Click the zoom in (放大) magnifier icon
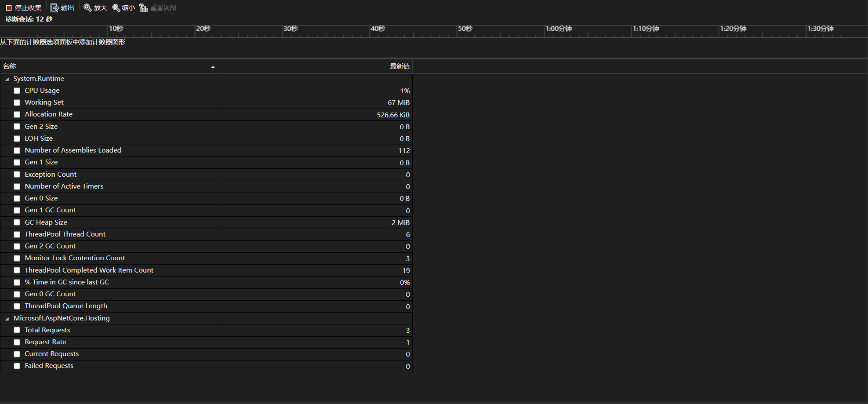 coord(87,8)
